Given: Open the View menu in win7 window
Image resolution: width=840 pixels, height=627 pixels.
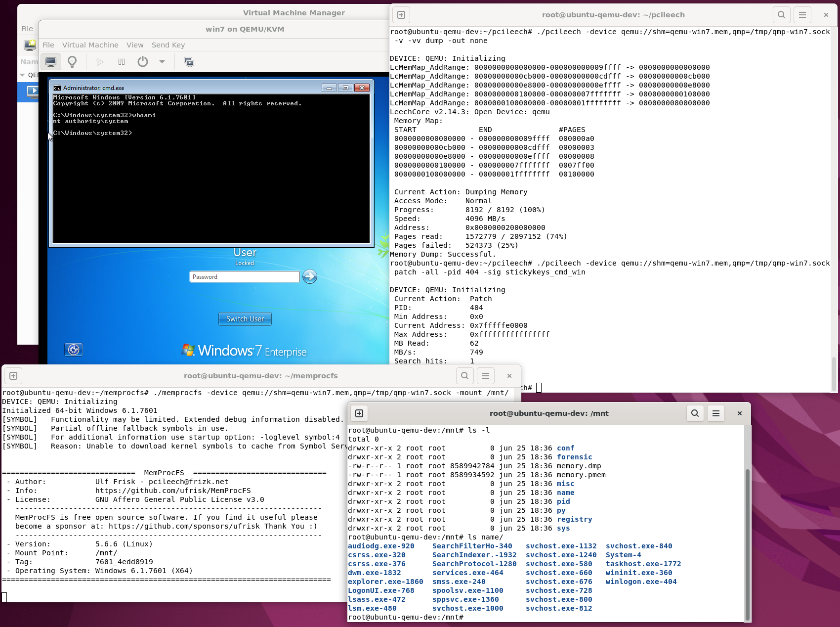Looking at the screenshot, I should pyautogui.click(x=135, y=45).
